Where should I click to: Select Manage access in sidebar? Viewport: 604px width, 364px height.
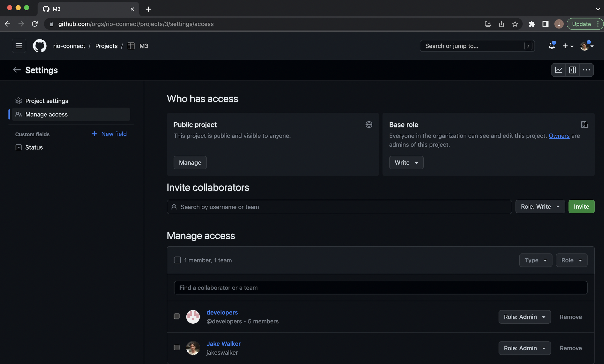(x=71, y=114)
